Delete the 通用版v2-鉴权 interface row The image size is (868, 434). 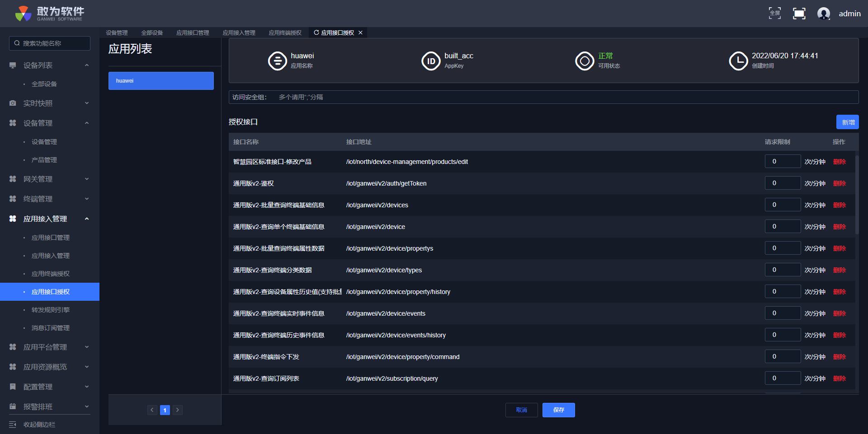pos(840,183)
